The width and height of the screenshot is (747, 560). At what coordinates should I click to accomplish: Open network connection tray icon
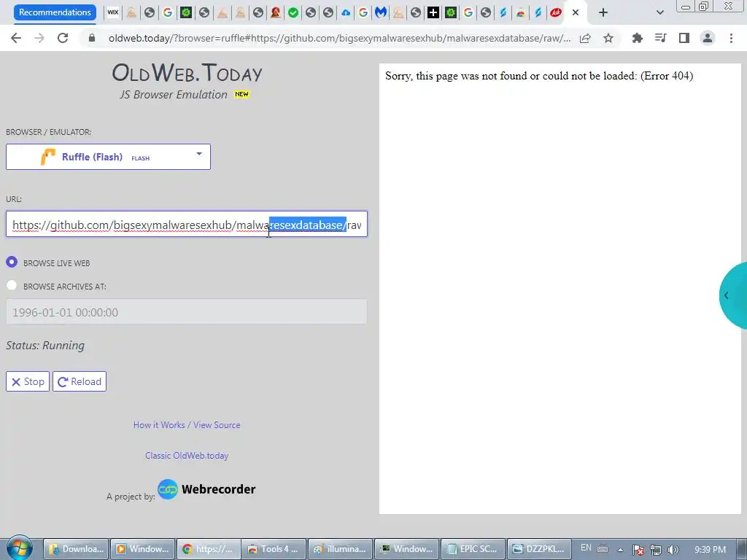pos(656,550)
